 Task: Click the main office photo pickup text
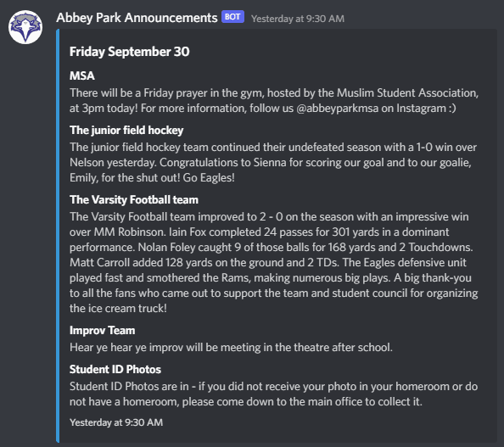pos(273,394)
